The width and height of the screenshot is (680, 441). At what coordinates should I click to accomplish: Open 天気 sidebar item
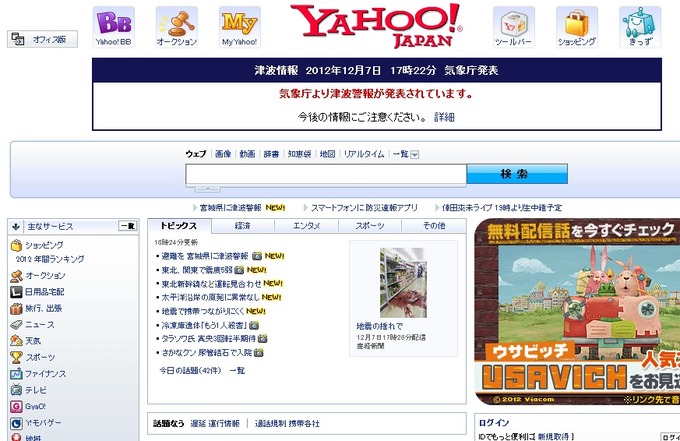tap(33, 341)
